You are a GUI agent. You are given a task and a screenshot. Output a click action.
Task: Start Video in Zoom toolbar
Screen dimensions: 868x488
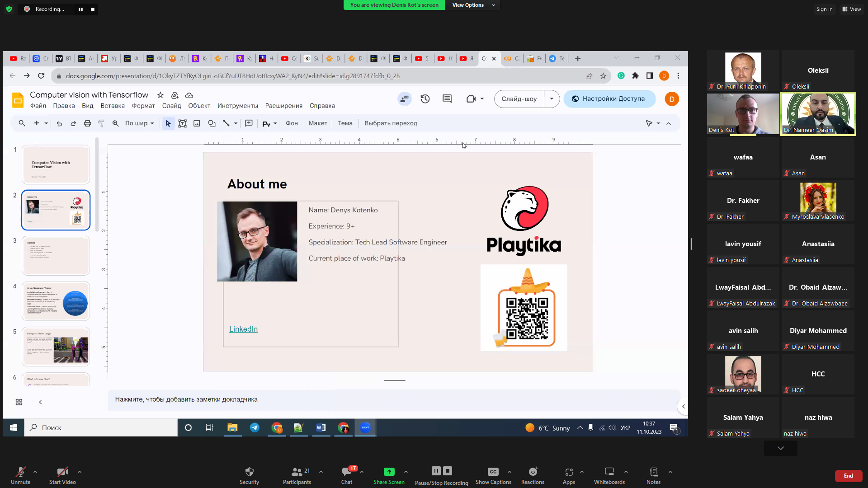[x=62, y=475]
